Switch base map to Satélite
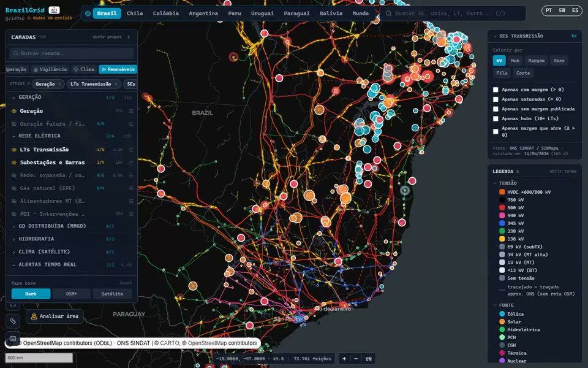Viewport: 588px width, 368px height. pyautogui.click(x=112, y=294)
